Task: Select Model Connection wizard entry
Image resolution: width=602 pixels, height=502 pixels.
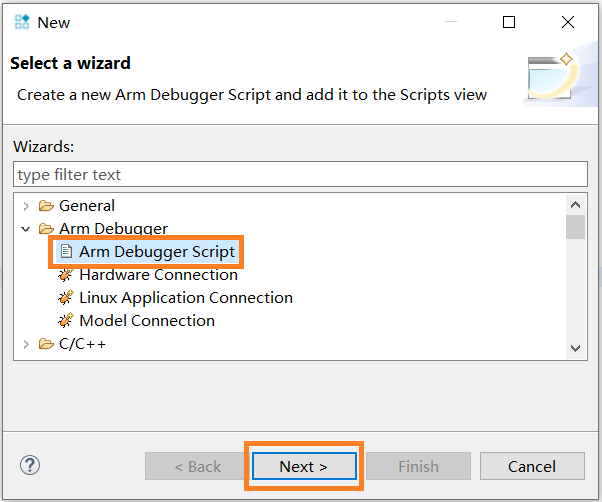Action: [146, 321]
